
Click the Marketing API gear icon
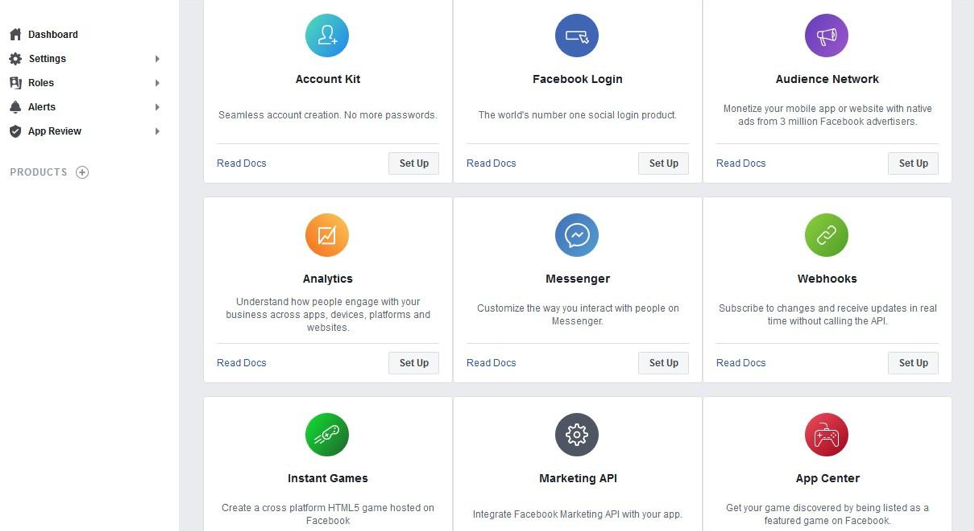click(576, 435)
